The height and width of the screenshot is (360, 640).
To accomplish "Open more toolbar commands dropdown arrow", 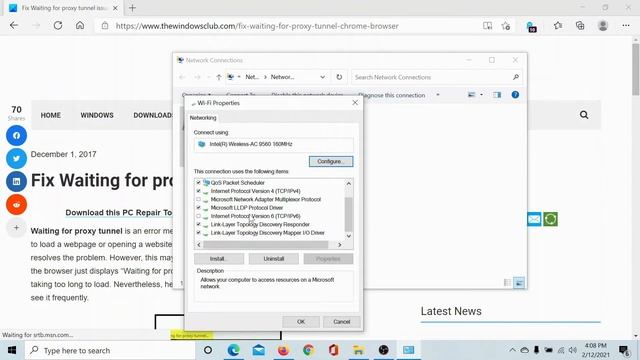I will 438,95.
